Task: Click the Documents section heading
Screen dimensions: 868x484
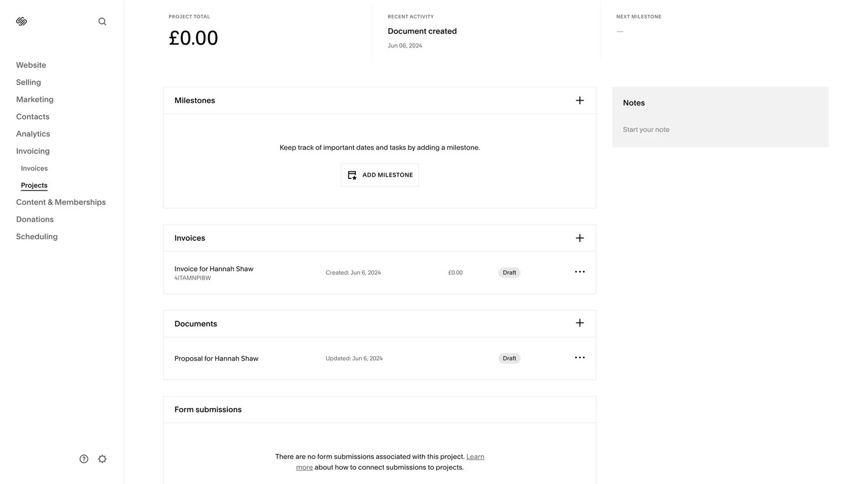Action: [x=196, y=324]
